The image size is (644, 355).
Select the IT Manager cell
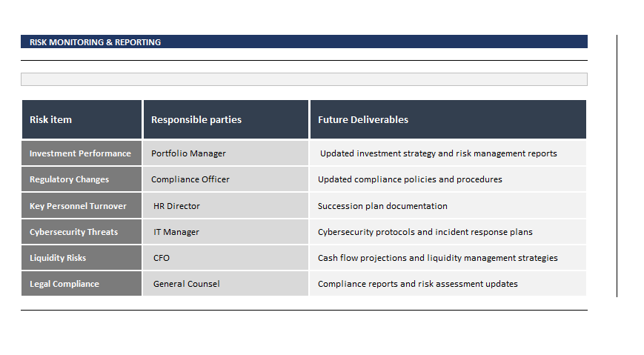tap(226, 232)
